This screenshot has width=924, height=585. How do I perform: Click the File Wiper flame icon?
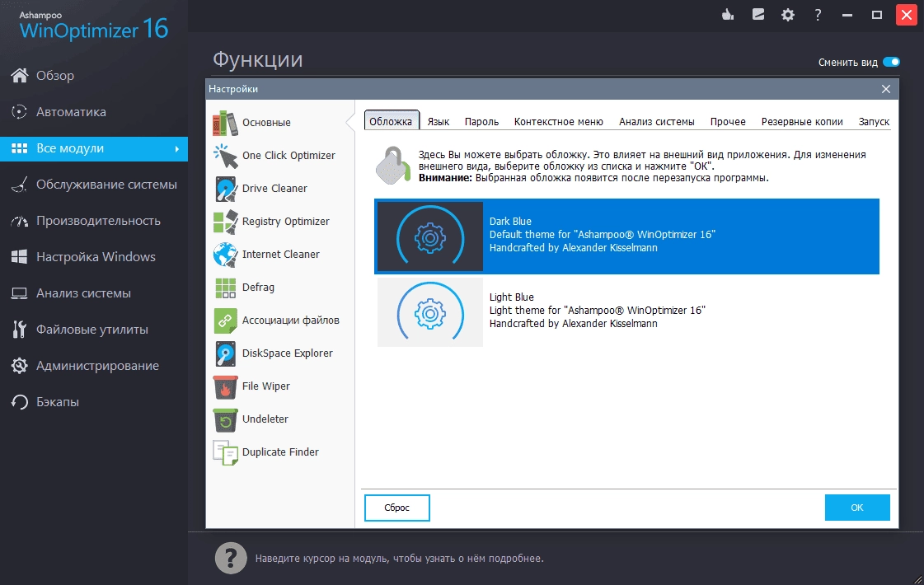[225, 386]
